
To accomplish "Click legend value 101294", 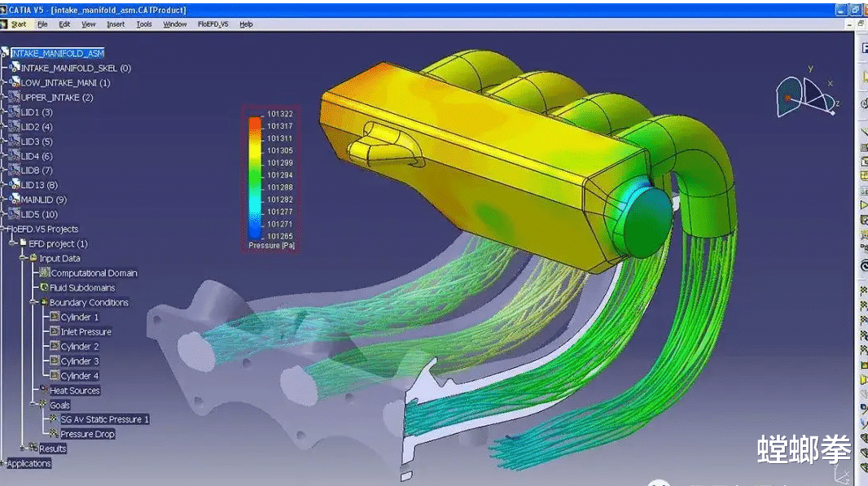I will pos(280,175).
